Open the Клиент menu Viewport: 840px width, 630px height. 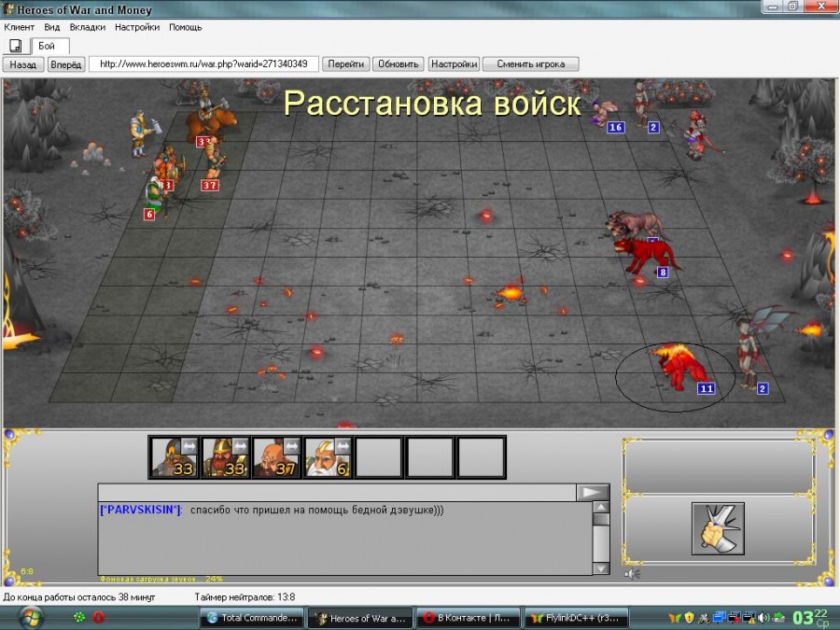tap(20, 27)
